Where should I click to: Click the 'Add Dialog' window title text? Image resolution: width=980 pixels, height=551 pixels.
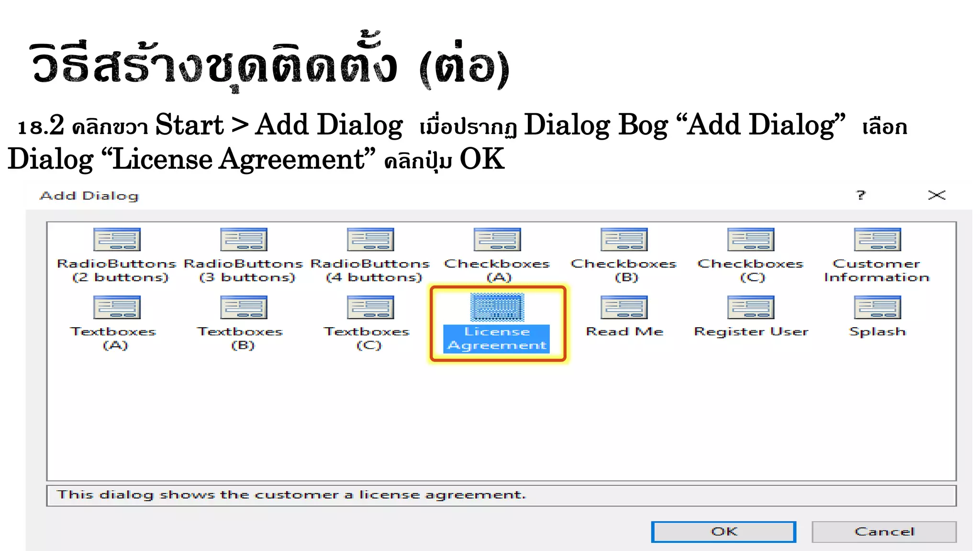tap(89, 196)
